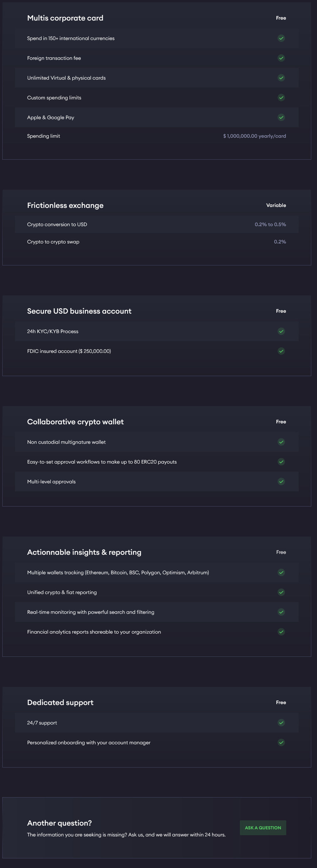Screen dimensions: 317x868
Task: Click the Easy-to-set approval workflows text
Action: 102,462
